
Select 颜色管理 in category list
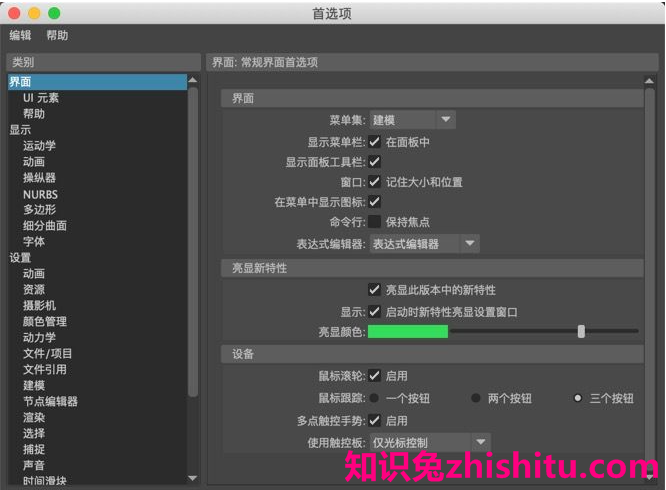(45, 321)
